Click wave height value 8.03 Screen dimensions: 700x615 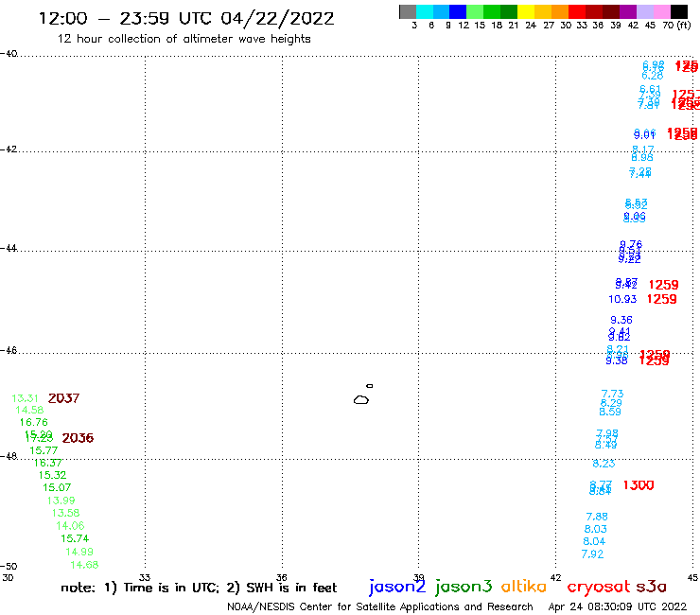coord(596,529)
